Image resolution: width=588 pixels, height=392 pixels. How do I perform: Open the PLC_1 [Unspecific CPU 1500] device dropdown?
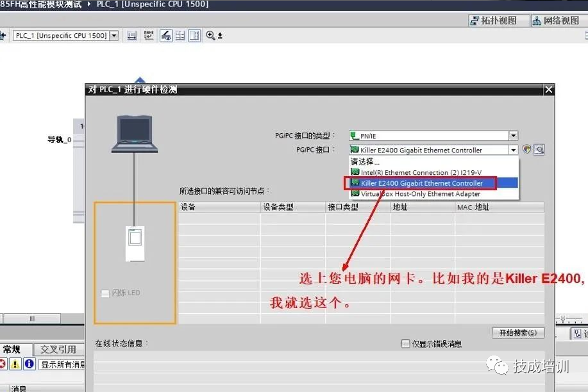click(x=114, y=36)
